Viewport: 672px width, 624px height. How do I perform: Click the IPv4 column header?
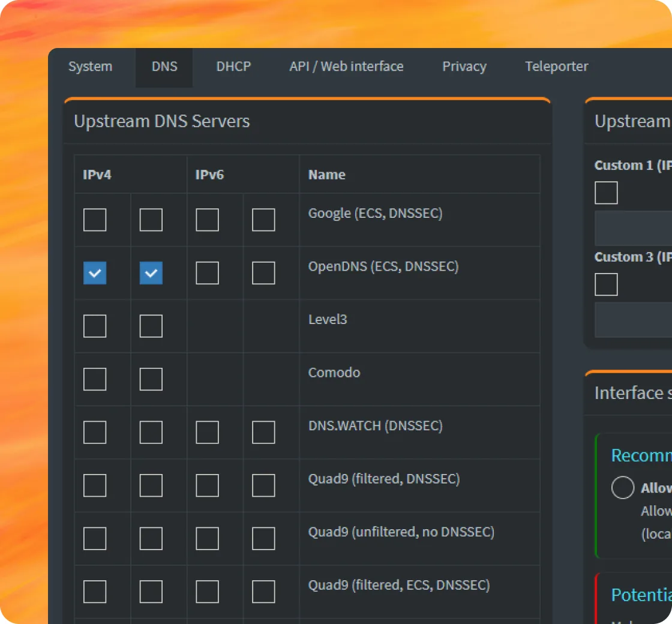[x=97, y=175]
